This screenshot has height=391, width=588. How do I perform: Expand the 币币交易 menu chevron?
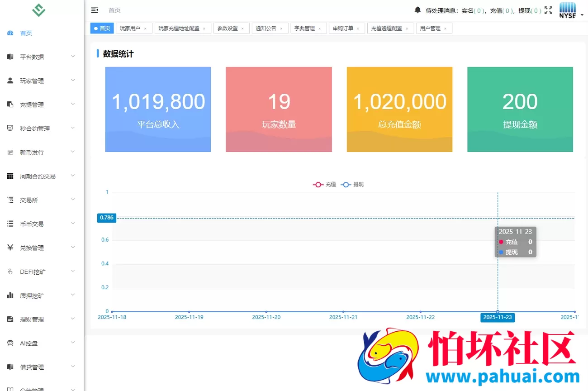73,223
